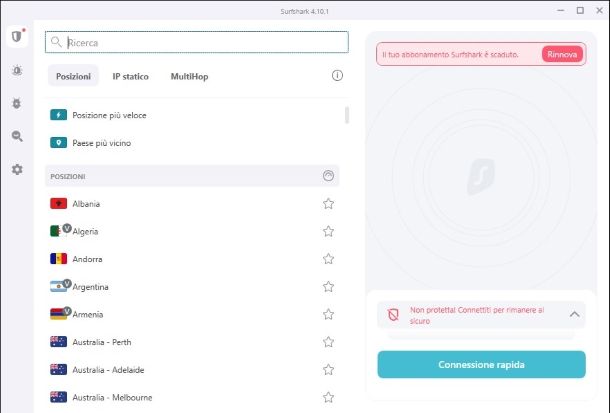Open the Antivirus bug sidebar icon

click(16, 104)
